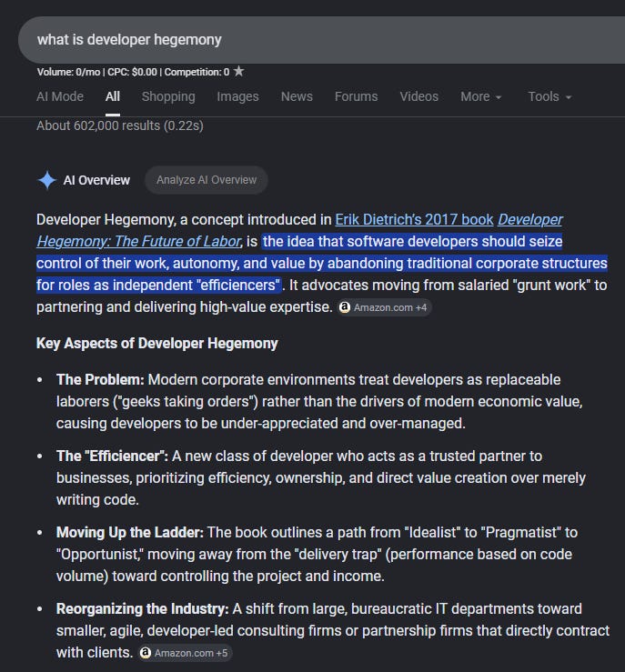Click the search query input field
Image resolution: width=625 pixels, height=672 pixels.
(321, 40)
